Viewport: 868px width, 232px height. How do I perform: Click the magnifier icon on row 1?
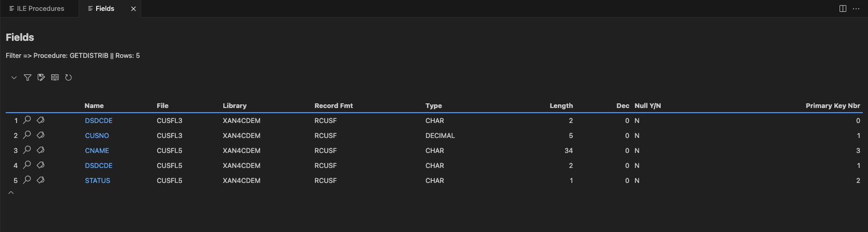(27, 120)
